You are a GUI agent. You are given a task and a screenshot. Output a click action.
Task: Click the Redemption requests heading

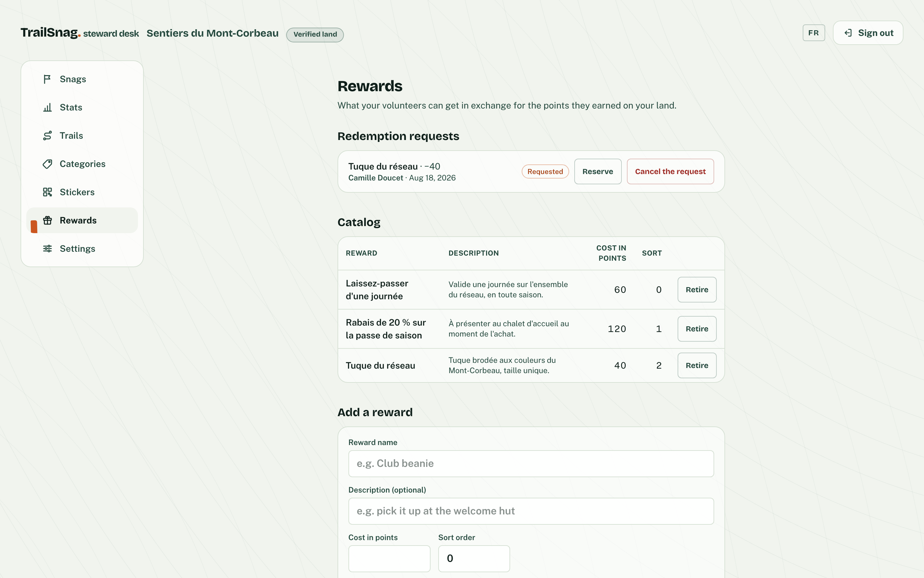(398, 136)
